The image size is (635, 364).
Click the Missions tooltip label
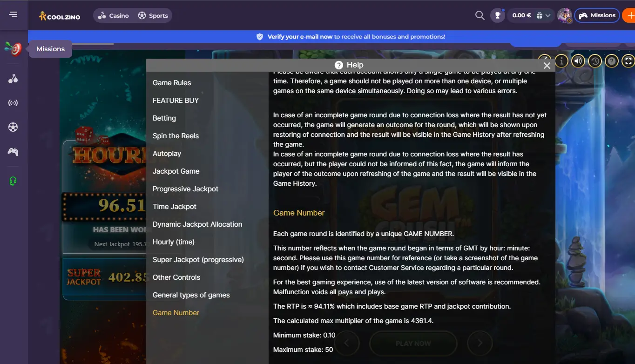(50, 49)
